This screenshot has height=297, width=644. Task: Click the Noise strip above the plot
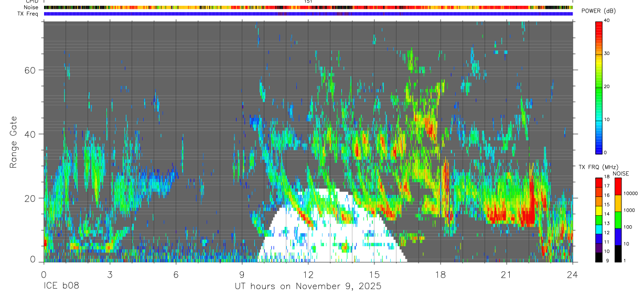308,8
